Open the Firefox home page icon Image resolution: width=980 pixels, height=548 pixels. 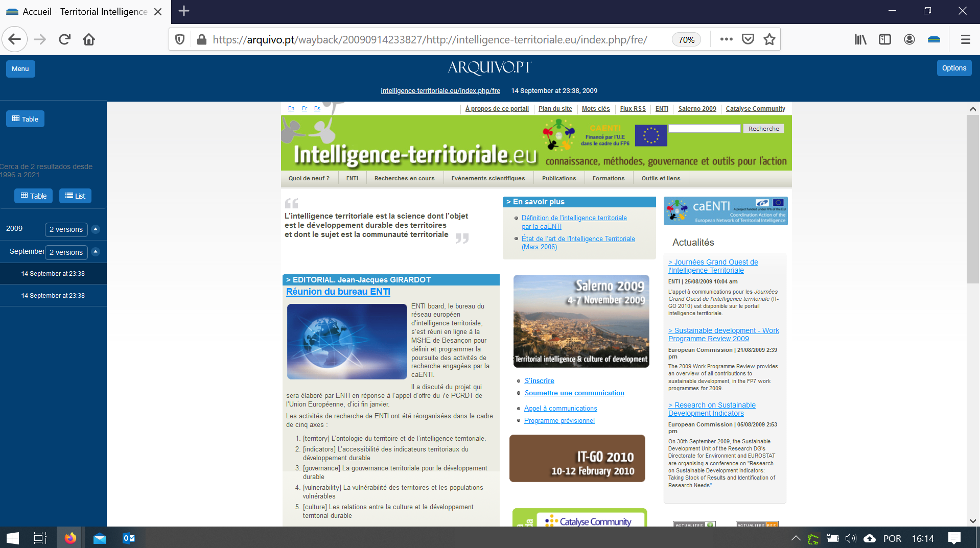(x=89, y=39)
